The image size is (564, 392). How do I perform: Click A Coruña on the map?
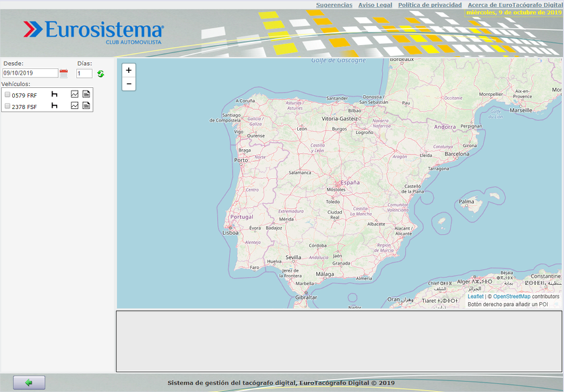coord(245,101)
